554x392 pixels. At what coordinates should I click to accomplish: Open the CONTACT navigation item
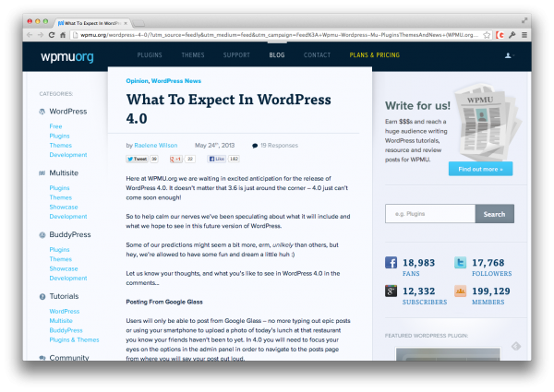click(x=317, y=55)
